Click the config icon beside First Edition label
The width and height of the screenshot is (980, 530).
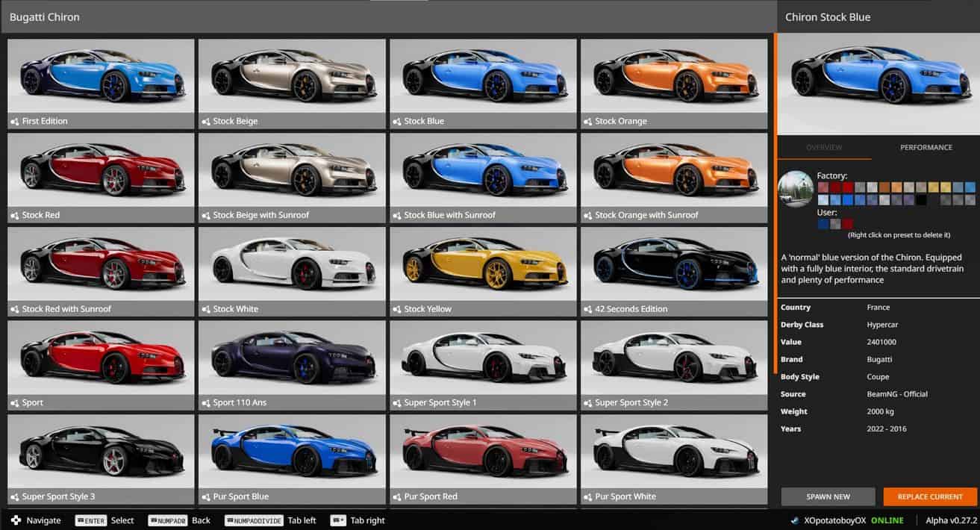point(14,122)
